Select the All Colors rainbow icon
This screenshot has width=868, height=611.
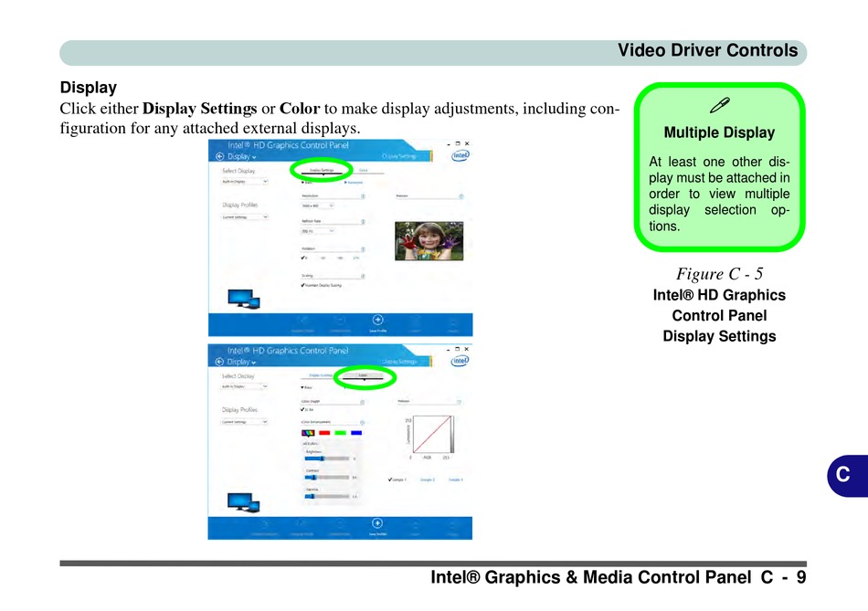[x=306, y=433]
